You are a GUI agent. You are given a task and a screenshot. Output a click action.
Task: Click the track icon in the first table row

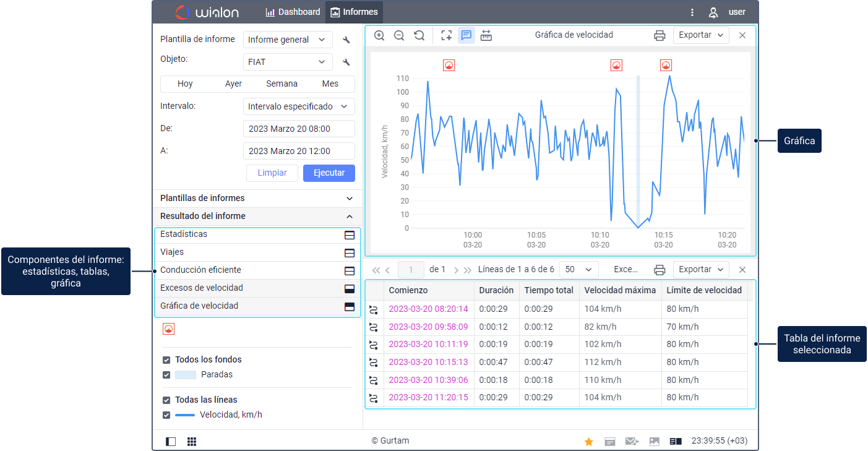pyautogui.click(x=374, y=309)
